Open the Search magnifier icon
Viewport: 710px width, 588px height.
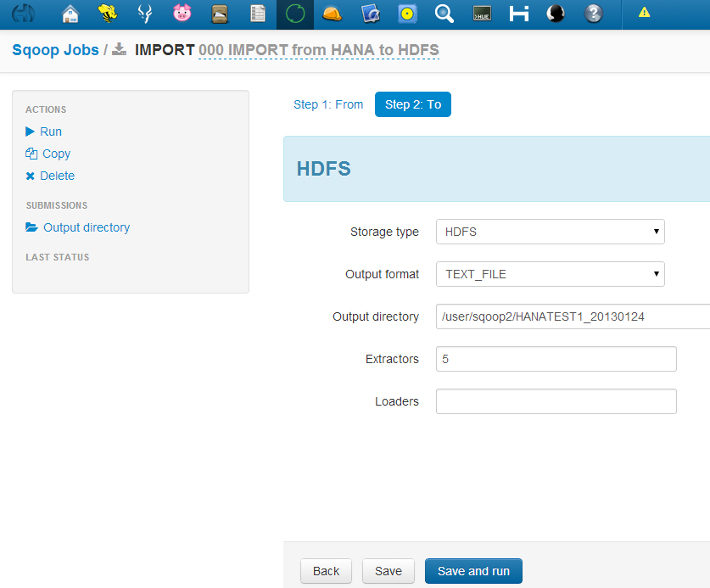444,14
